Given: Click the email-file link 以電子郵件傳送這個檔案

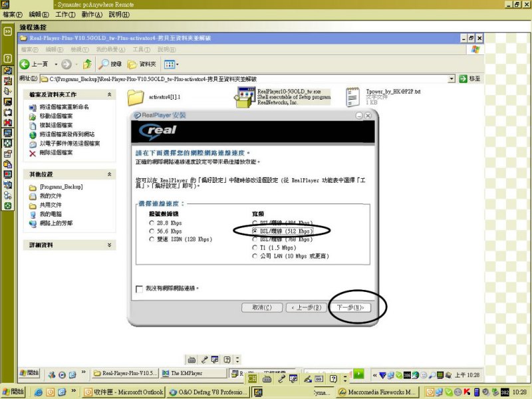Looking at the screenshot, I should pos(70,144).
